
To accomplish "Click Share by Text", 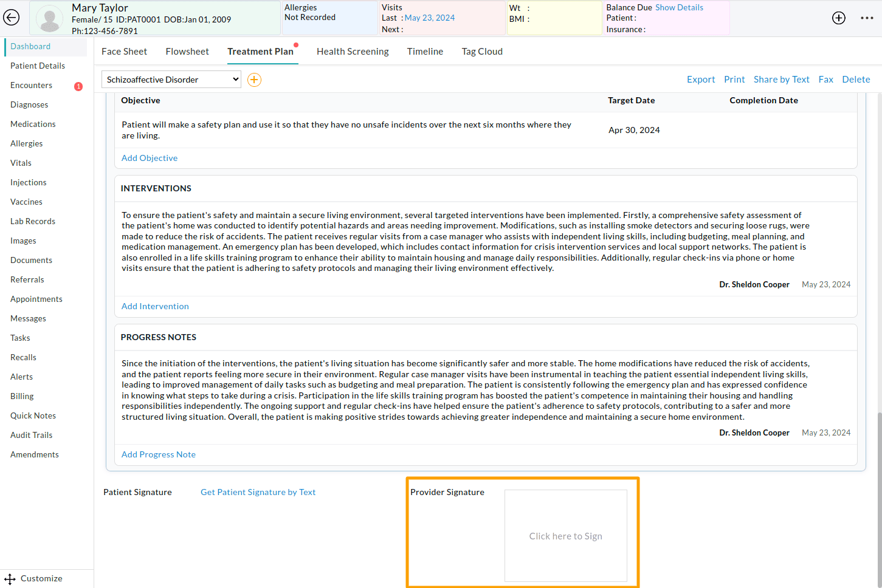I will point(781,80).
